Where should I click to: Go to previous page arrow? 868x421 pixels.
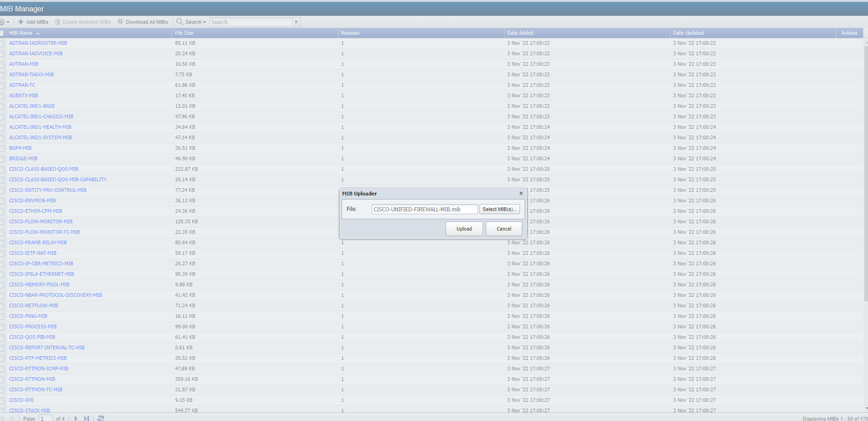tap(12, 418)
